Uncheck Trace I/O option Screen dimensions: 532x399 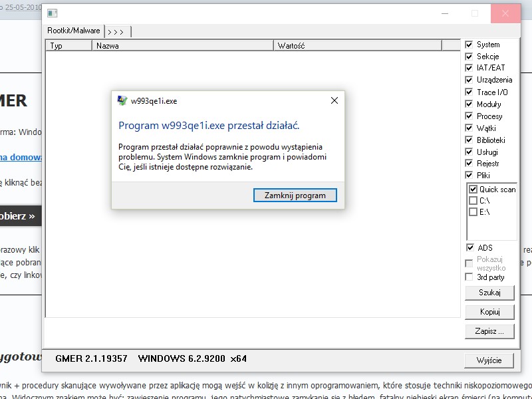point(469,92)
